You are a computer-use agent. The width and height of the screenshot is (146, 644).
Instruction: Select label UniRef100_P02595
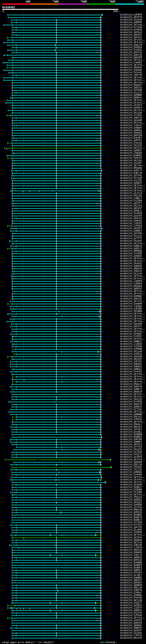tap(131, 254)
